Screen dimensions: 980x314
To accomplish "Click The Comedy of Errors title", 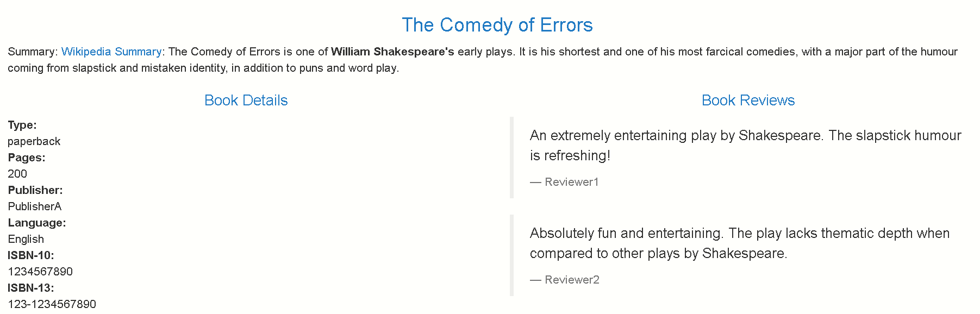I will tap(497, 25).
